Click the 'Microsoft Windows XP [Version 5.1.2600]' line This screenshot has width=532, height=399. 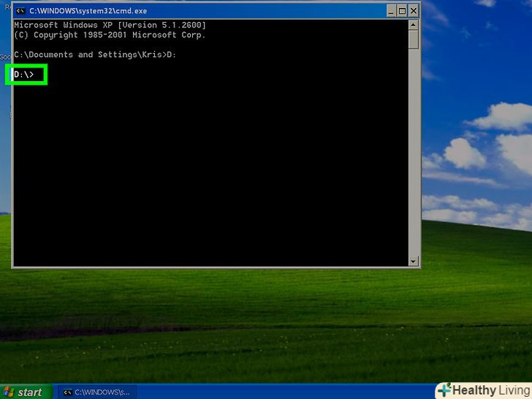tap(110, 25)
